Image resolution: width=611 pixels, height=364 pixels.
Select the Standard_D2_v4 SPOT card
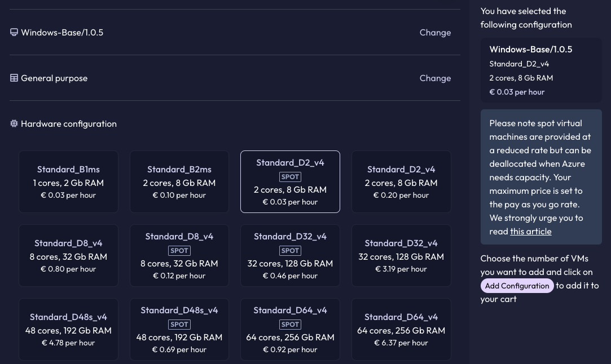click(290, 182)
